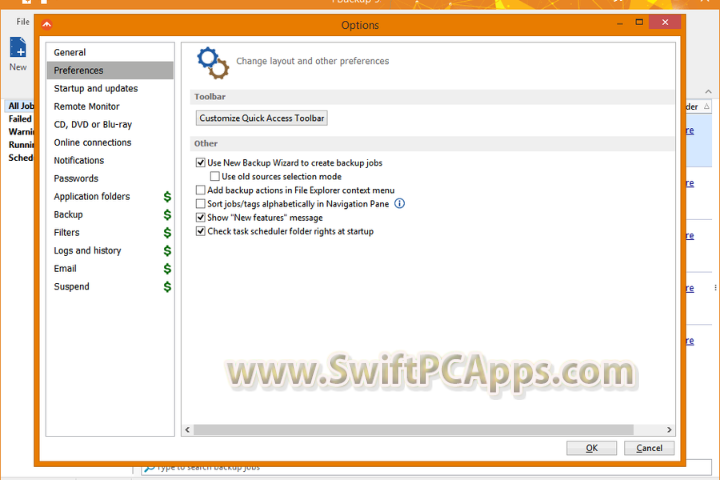Click search backup jobs field
This screenshot has height=480, width=720.
click(x=426, y=468)
